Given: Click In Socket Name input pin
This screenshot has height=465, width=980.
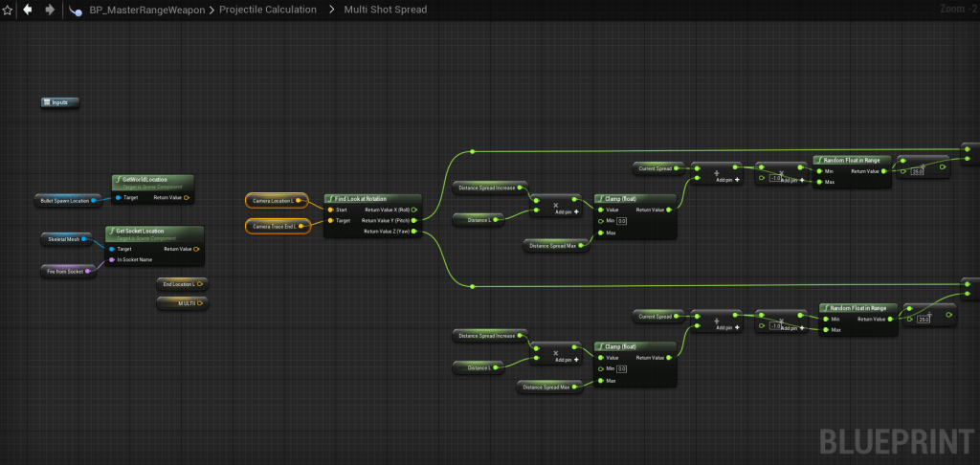Looking at the screenshot, I should coord(110,259).
